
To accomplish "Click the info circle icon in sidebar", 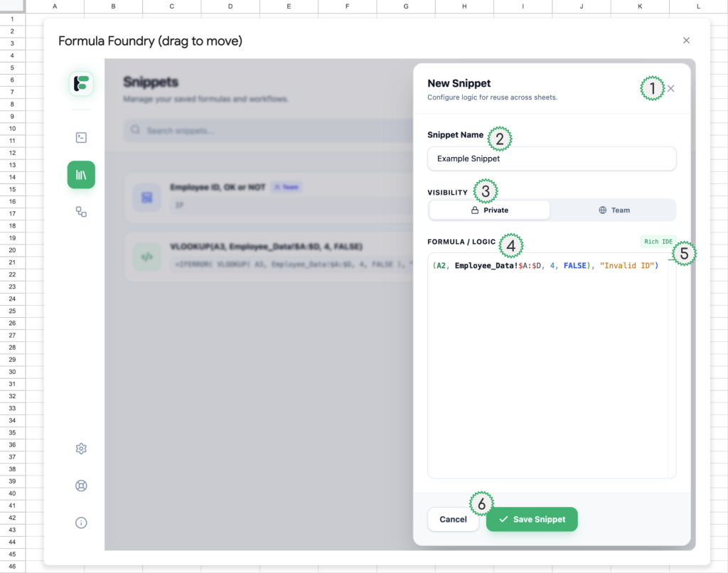I will [81, 523].
